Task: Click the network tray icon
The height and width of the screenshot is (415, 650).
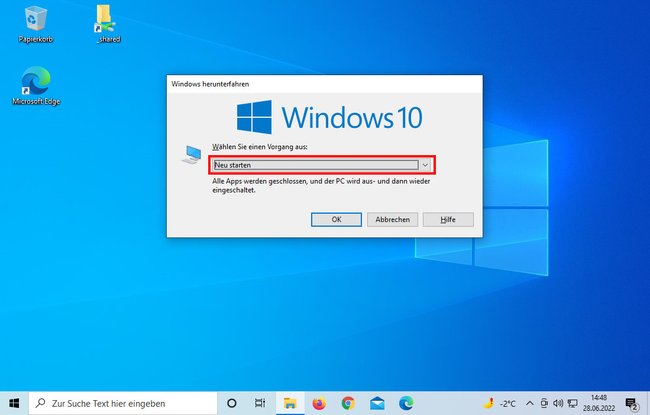Action: 572,403
